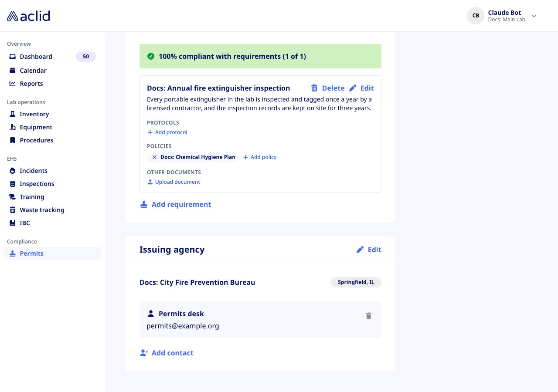
Task: Click the plus icon beside Add protocol
Action: point(150,132)
